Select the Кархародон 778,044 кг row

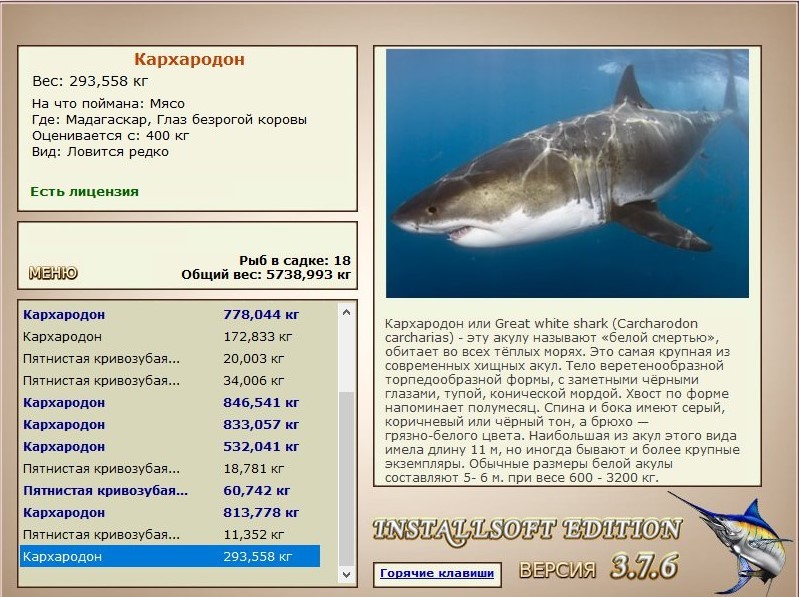(x=170, y=315)
